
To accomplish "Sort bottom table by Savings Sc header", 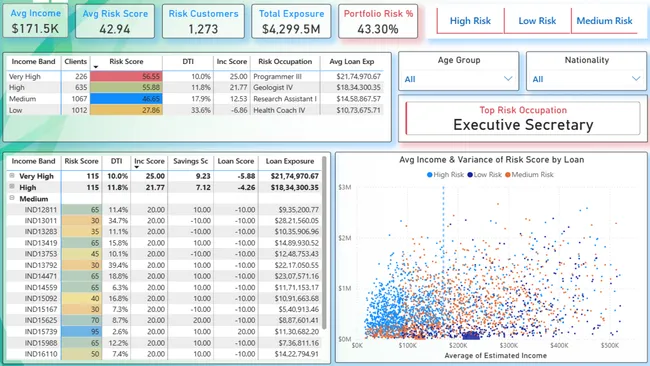I will pyautogui.click(x=190, y=161).
